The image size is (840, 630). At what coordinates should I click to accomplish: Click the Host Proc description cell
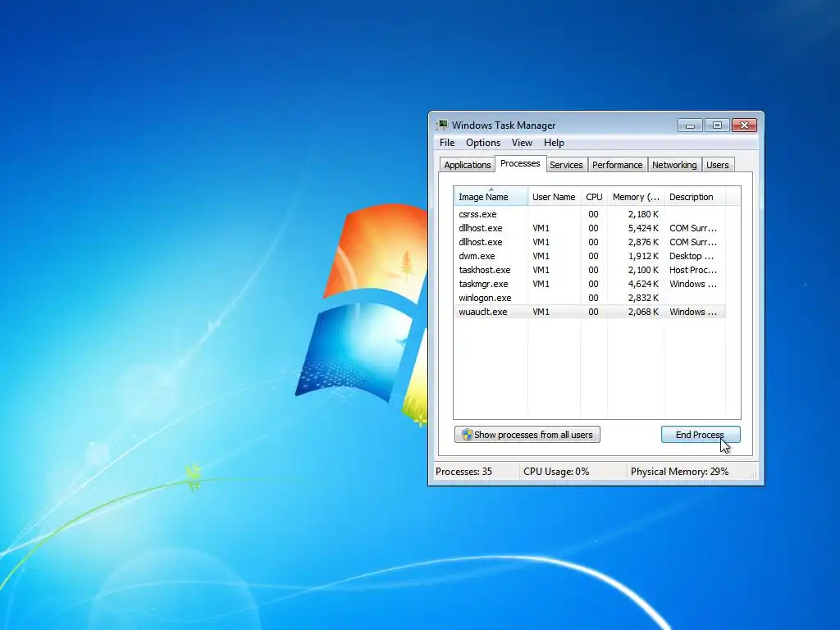tap(692, 269)
